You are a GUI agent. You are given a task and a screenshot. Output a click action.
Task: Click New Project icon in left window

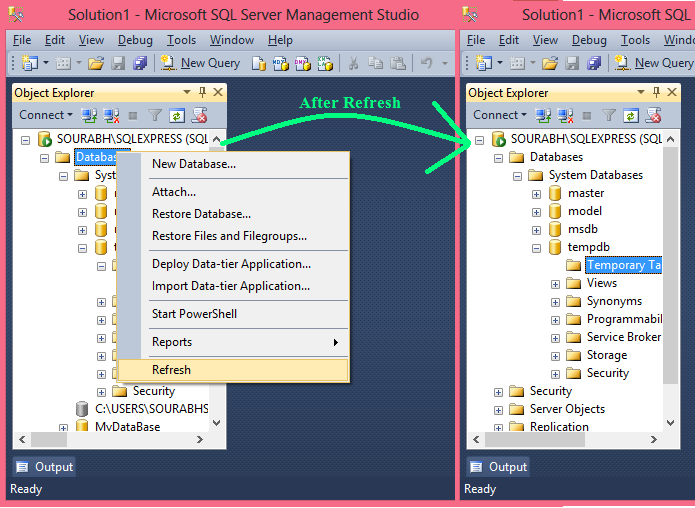tap(30, 63)
